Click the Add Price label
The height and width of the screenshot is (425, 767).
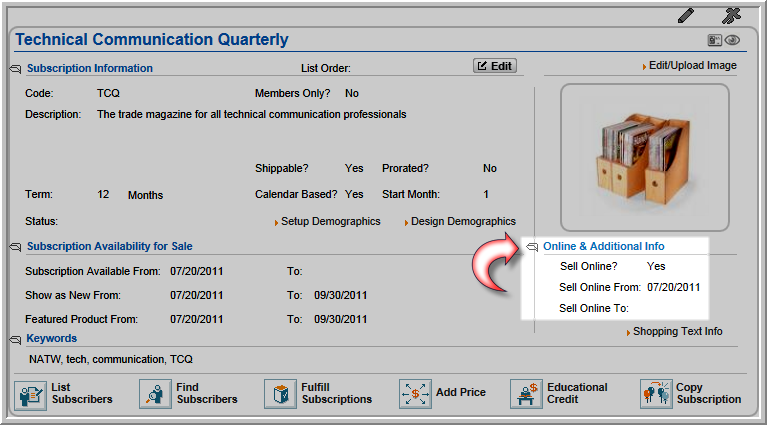tap(461, 392)
